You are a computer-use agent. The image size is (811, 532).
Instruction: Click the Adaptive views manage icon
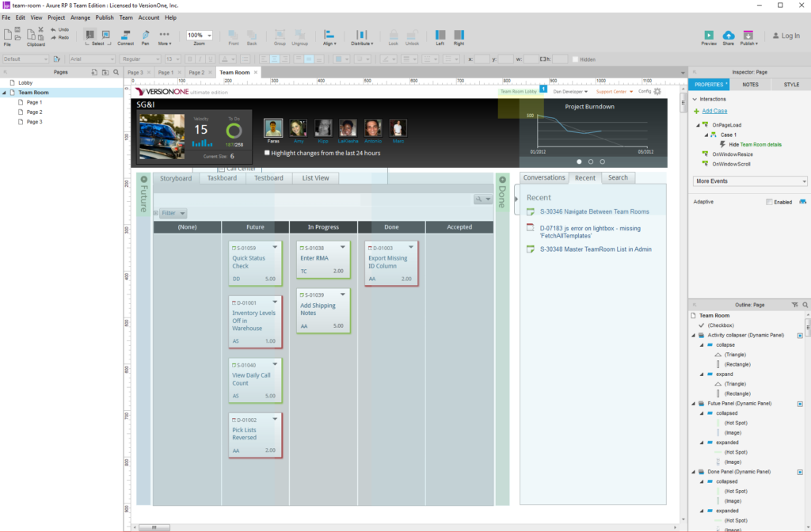[x=803, y=202]
